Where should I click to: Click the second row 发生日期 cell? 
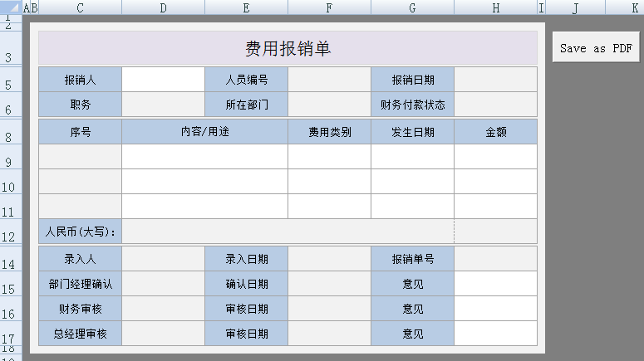click(x=412, y=181)
